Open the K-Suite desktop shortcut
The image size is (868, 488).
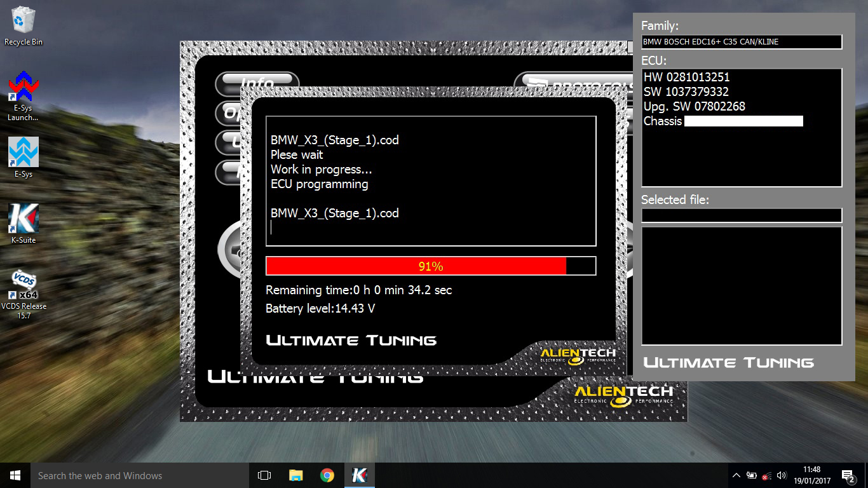(24, 223)
